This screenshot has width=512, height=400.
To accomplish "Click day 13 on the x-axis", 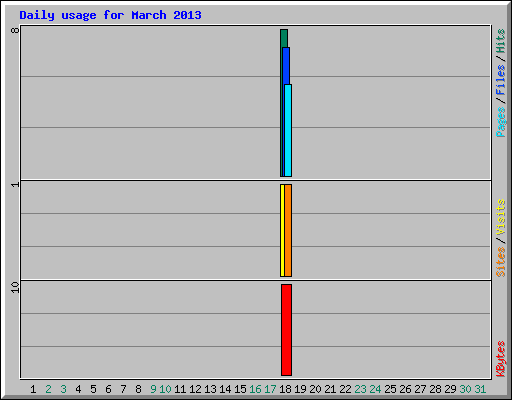I will click(x=210, y=389).
